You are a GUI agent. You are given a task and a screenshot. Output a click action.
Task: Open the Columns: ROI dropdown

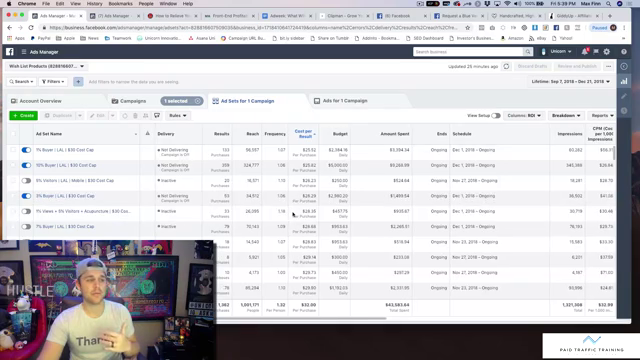(x=524, y=116)
